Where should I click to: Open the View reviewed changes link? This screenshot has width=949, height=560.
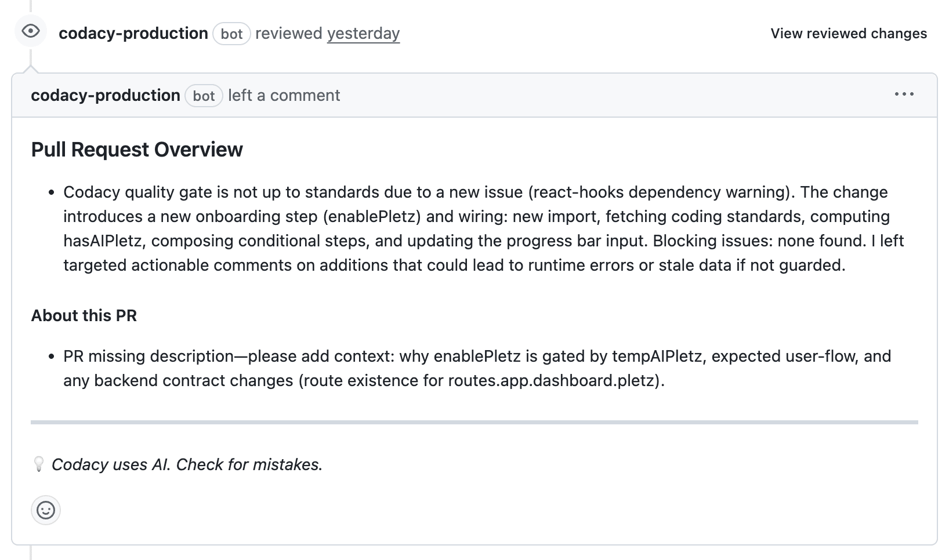click(x=849, y=33)
